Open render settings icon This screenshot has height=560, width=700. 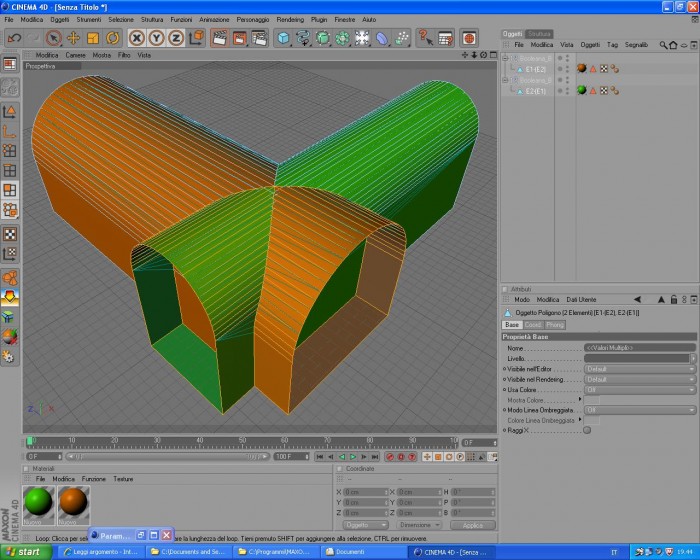pyautogui.click(x=259, y=38)
